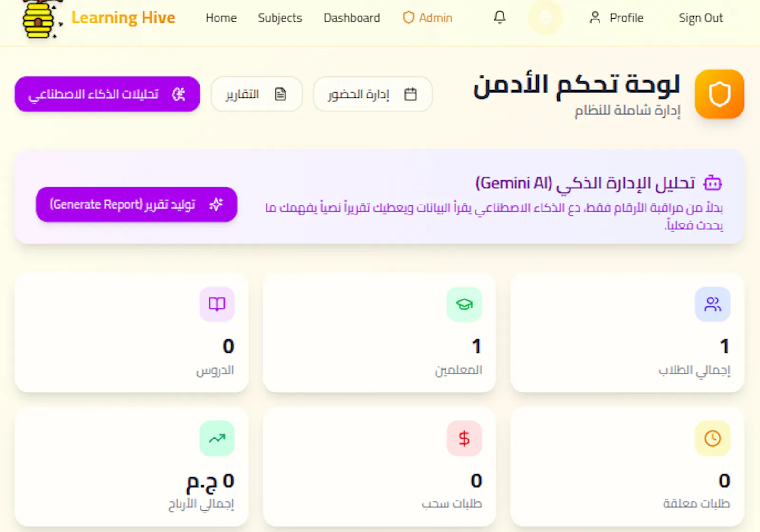Click the Gemini AI description paragraph
This screenshot has width=760, height=532.
(494, 216)
